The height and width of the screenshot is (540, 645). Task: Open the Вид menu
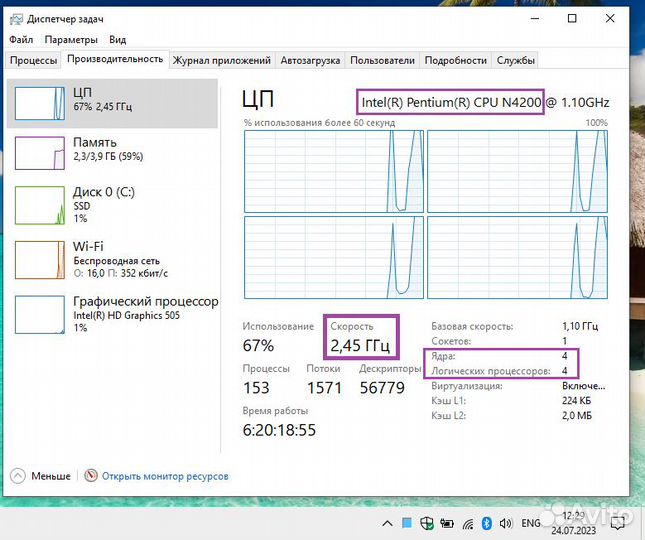(118, 39)
